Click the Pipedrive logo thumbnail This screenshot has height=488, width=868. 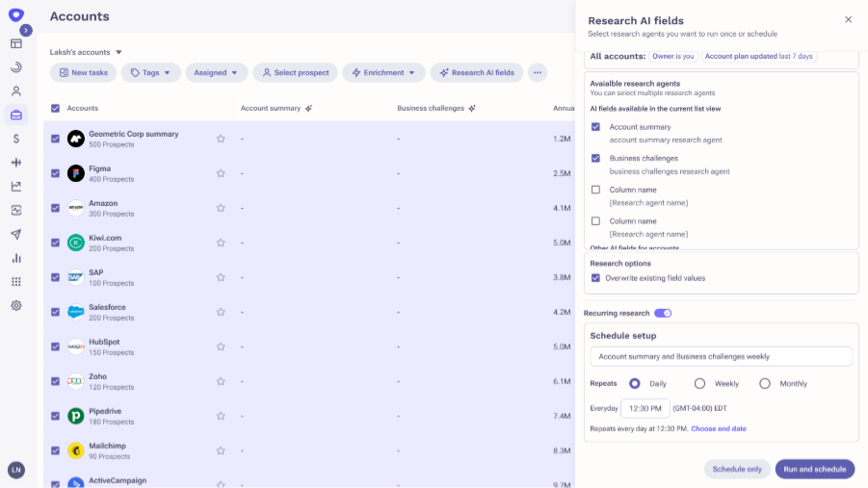76,416
